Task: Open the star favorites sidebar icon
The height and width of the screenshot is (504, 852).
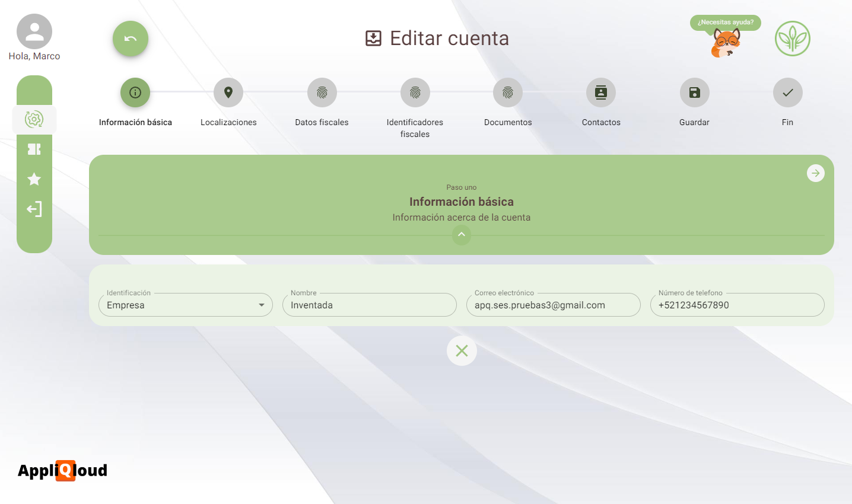Action: coord(34,179)
